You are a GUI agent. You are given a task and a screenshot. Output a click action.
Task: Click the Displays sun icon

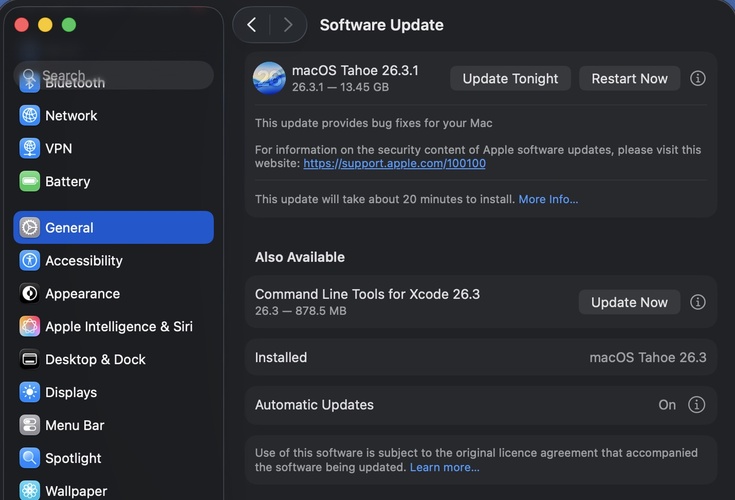click(x=30, y=392)
